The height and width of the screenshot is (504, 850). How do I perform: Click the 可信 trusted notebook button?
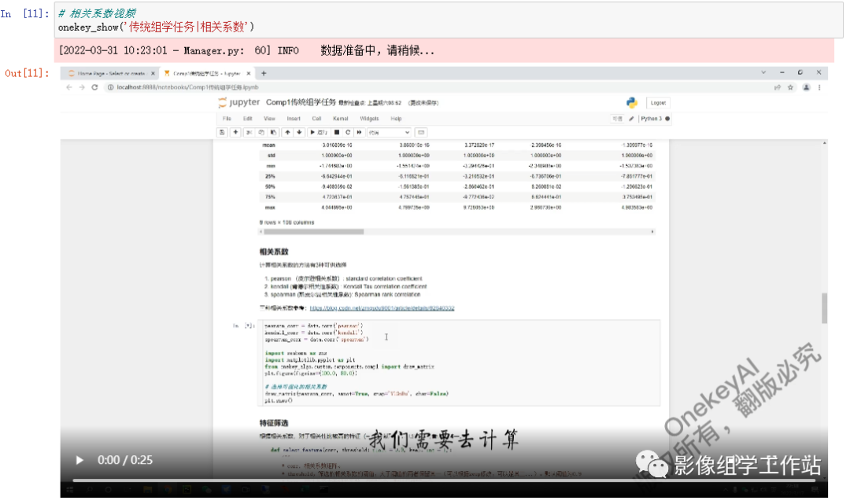tap(617, 119)
